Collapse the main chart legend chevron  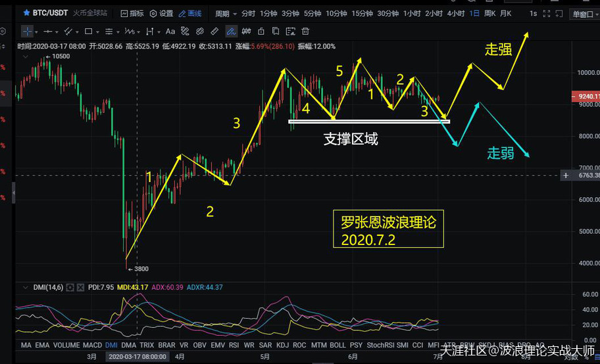26,57
